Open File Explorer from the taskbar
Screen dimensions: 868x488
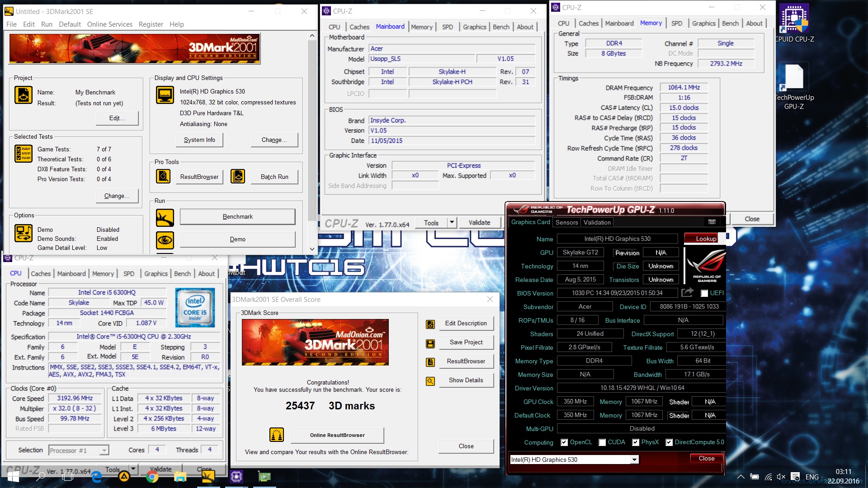pyautogui.click(x=180, y=477)
